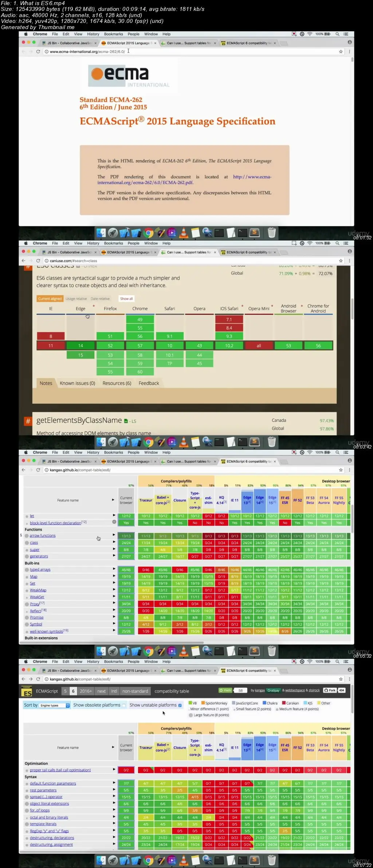Select the 'Current aligned' view on caniuse
Image resolution: width=373 pixels, height=868 pixels.
click(50, 299)
